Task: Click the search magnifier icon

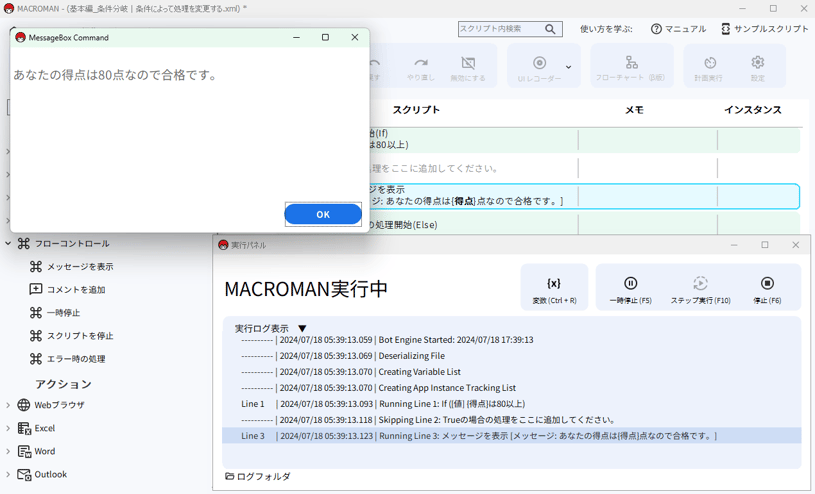Action: 550,29
